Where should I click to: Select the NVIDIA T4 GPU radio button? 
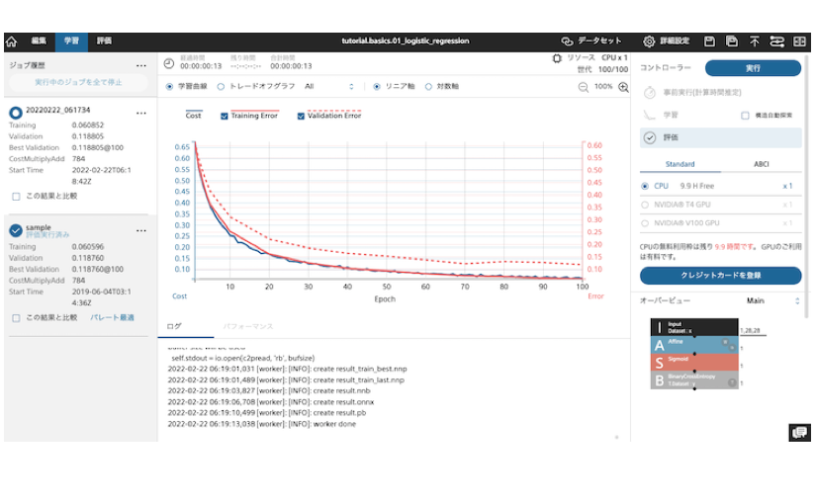tap(645, 205)
